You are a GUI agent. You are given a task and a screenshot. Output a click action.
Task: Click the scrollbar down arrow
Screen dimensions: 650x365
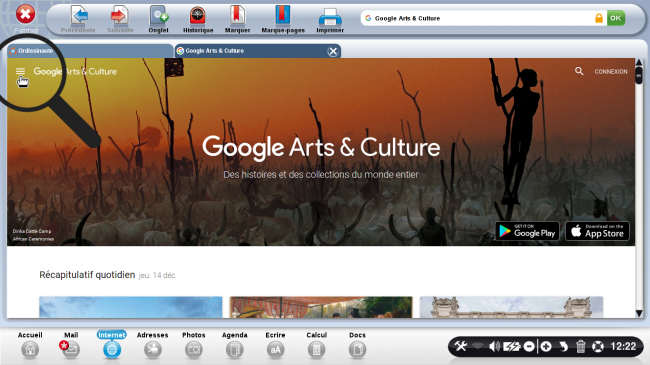pyautogui.click(x=639, y=314)
